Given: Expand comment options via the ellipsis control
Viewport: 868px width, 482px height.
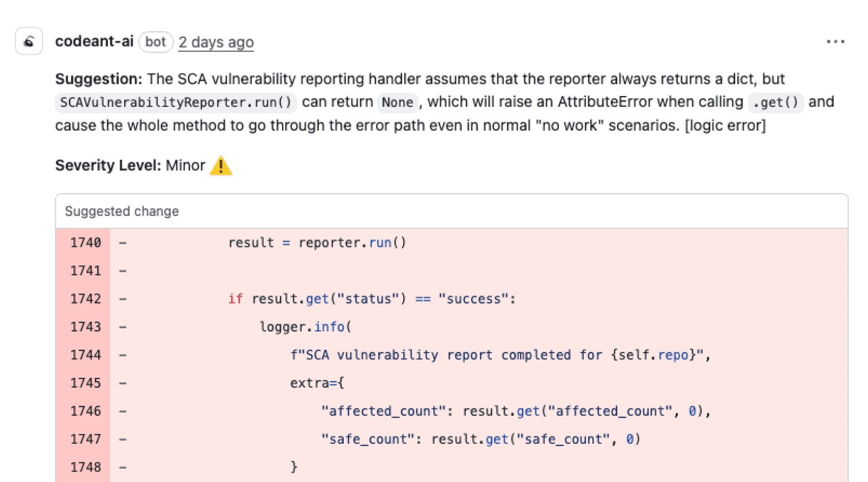Looking at the screenshot, I should pos(835,41).
